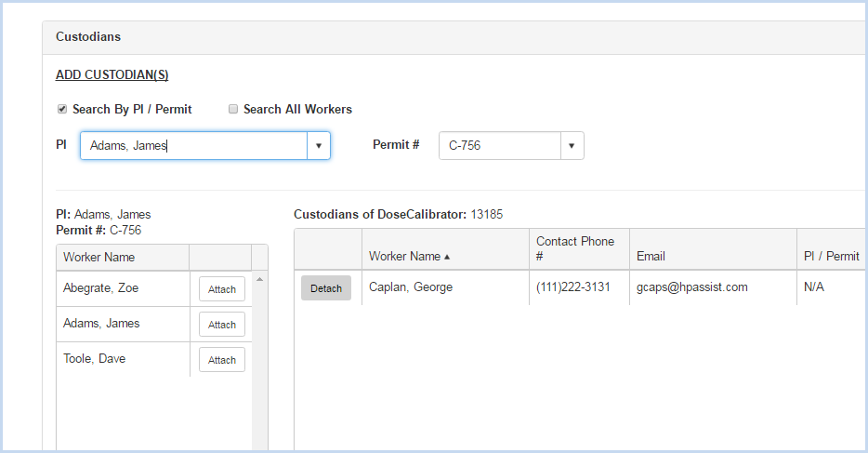Toggle the Search By PI / Permit checkbox
The image size is (868, 453).
(x=62, y=109)
